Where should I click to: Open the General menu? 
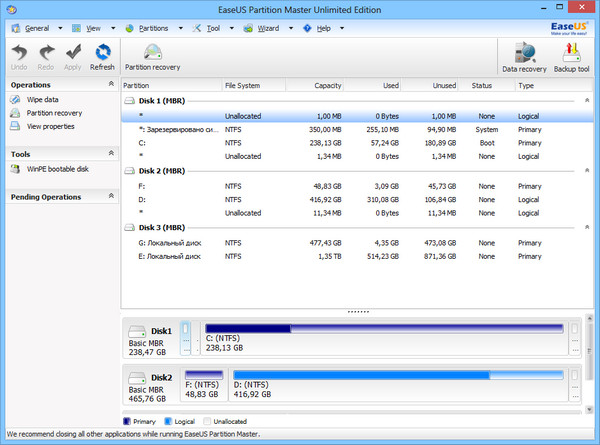(x=36, y=28)
